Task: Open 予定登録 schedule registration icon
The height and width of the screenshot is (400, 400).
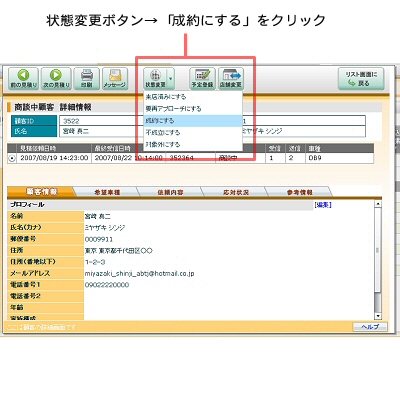Action: tap(202, 78)
